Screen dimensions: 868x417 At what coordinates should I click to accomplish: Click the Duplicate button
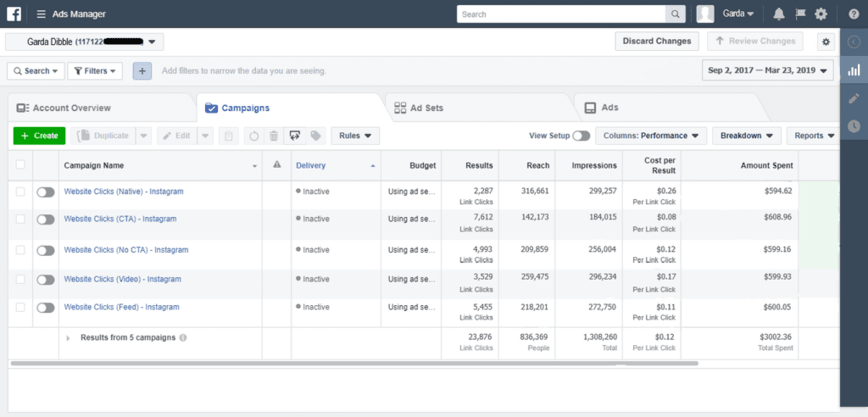[x=103, y=136]
